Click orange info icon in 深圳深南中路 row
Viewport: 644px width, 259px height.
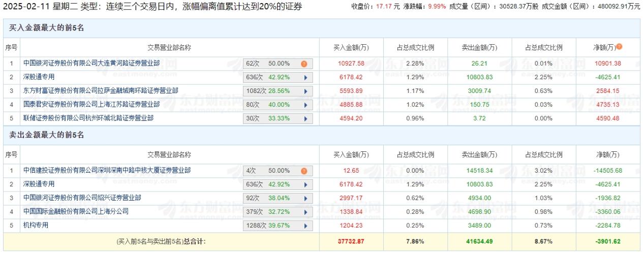pos(304,171)
